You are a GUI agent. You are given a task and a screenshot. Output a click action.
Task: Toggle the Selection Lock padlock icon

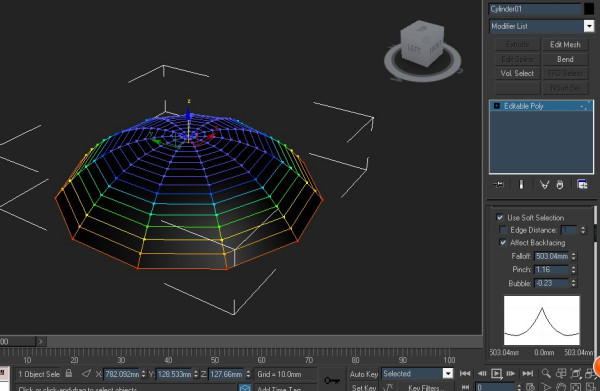click(68, 373)
